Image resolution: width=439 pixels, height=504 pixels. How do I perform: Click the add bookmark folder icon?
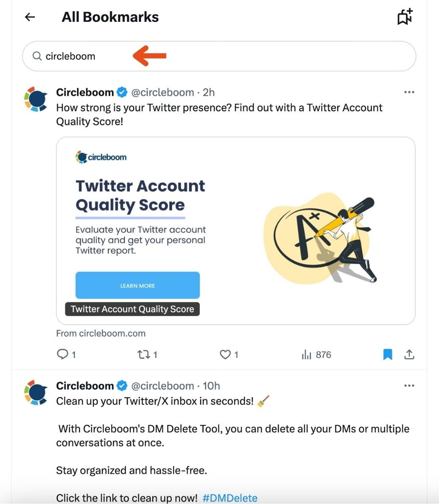click(404, 17)
